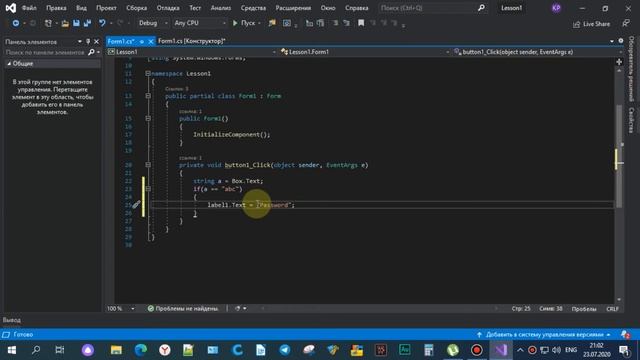This screenshot has height=360, width=640.
Task: Close the Form1.cs tab
Action: click(151, 42)
